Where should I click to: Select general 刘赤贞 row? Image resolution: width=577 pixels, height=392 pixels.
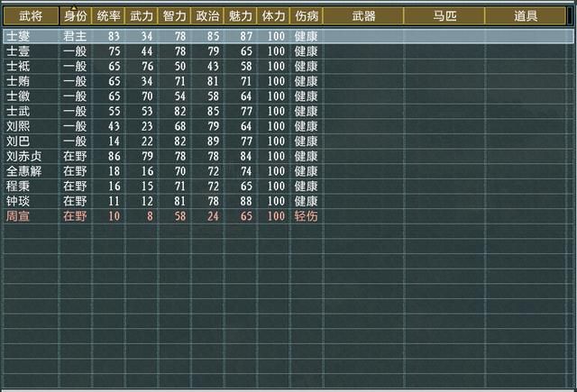288,156
